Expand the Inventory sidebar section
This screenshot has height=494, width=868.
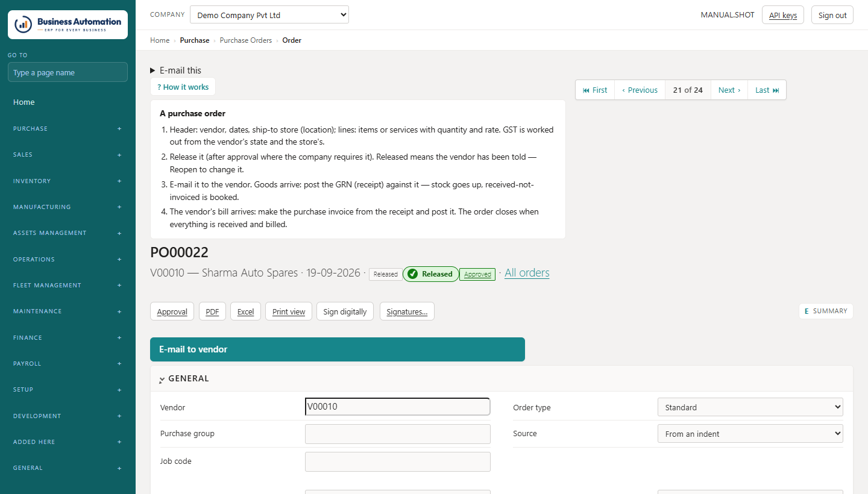click(x=68, y=181)
